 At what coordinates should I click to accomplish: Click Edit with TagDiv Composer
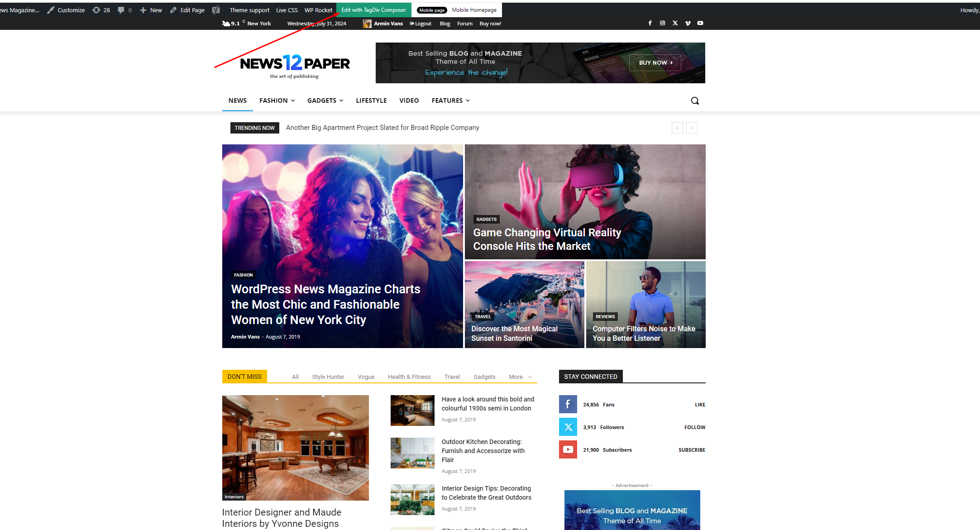pyautogui.click(x=374, y=10)
